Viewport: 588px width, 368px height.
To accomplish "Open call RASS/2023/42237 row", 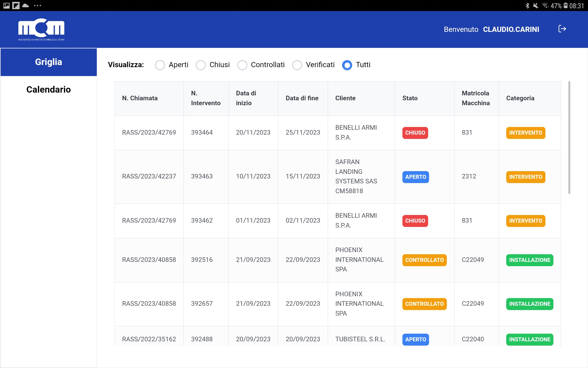I will click(149, 176).
